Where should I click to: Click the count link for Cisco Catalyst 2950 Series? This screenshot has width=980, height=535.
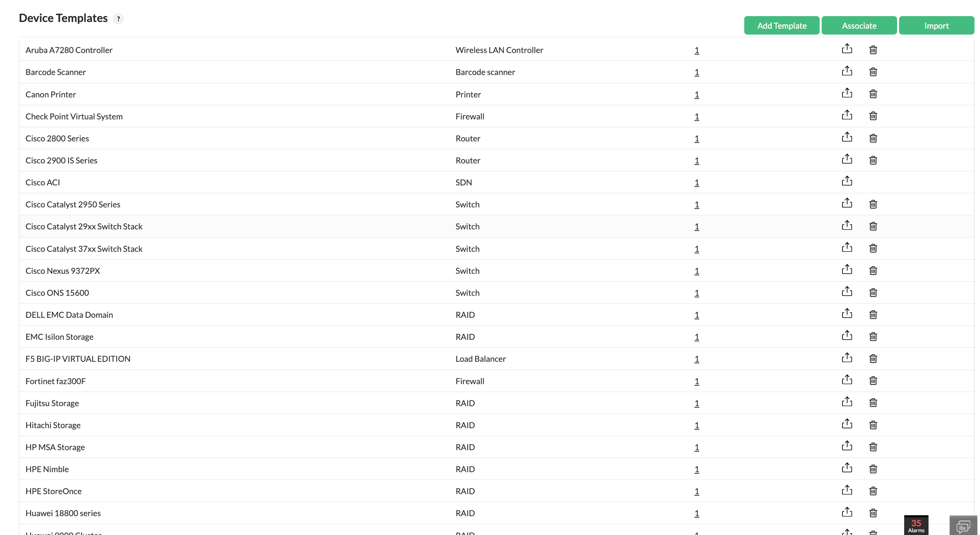(697, 204)
